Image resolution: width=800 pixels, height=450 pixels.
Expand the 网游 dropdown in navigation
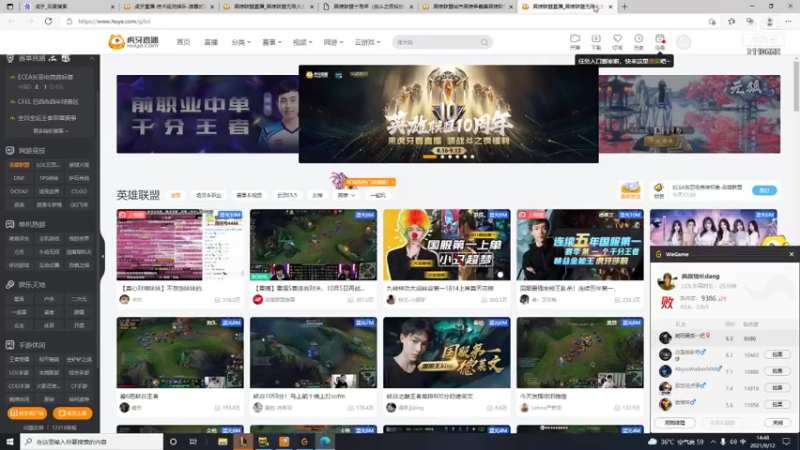333,42
